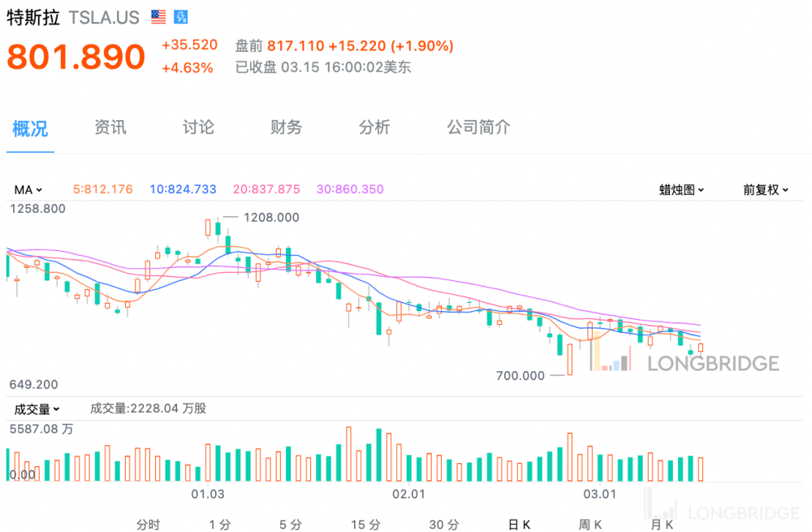The image size is (812, 532).
Task: Switch chart to 日K interval
Action: click(x=520, y=525)
